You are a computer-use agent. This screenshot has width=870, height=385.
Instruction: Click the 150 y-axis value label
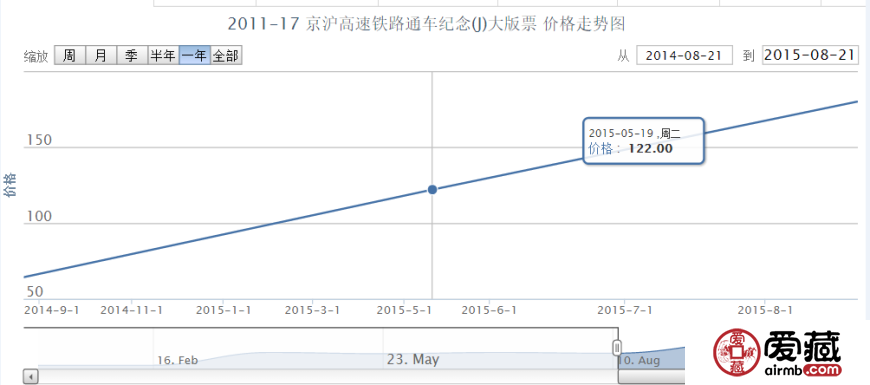pyautogui.click(x=39, y=140)
